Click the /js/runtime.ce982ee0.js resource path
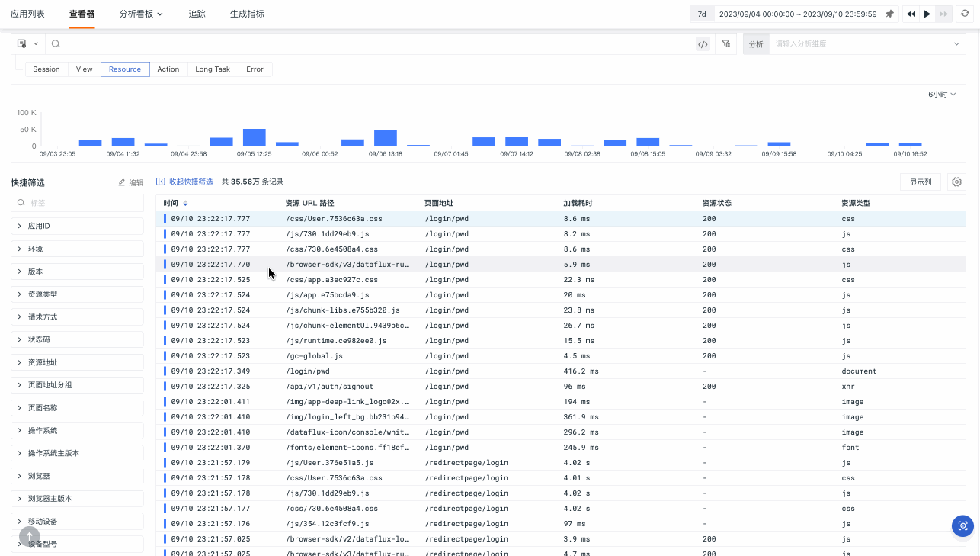This screenshot has width=980, height=556. point(336,341)
